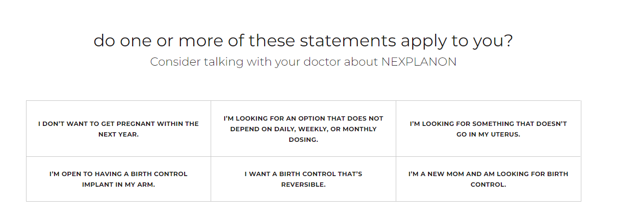644x220 pixels.
Task: Select the 'doesn't go in my uterus' tile
Action: [488, 129]
